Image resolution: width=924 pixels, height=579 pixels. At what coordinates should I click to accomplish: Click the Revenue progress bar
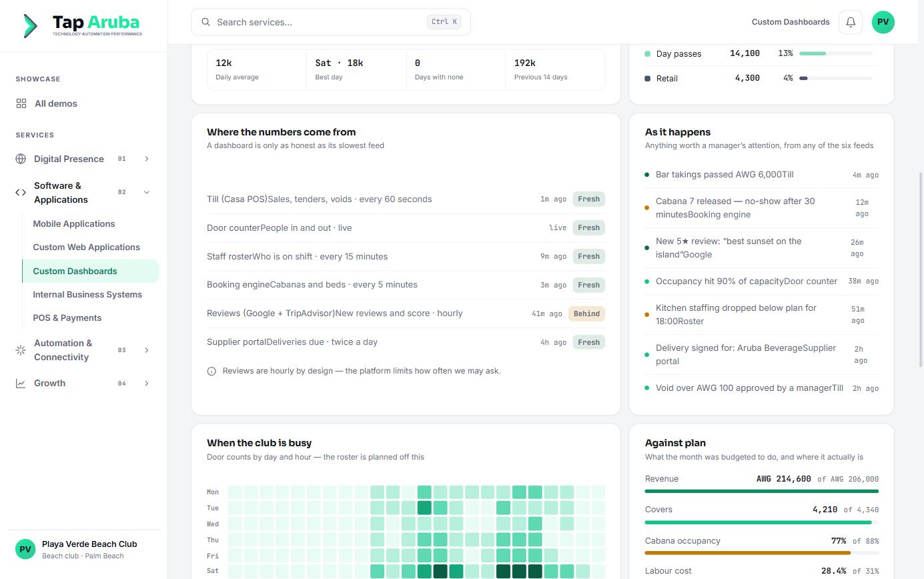coord(761,491)
